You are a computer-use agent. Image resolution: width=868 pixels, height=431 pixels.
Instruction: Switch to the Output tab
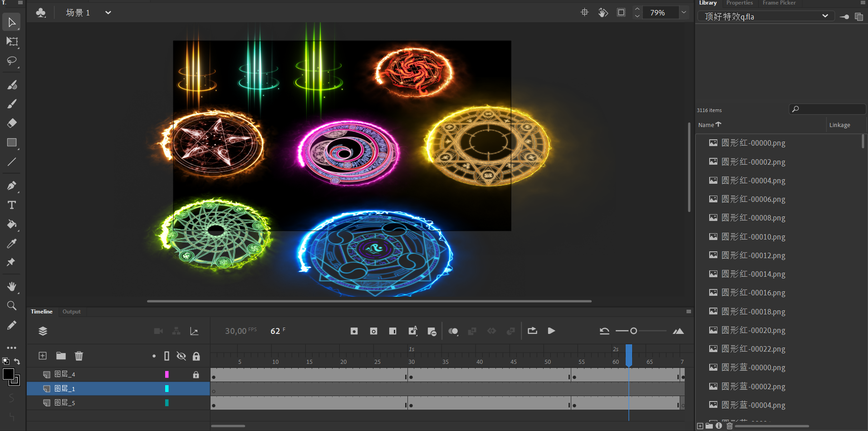pyautogui.click(x=71, y=312)
